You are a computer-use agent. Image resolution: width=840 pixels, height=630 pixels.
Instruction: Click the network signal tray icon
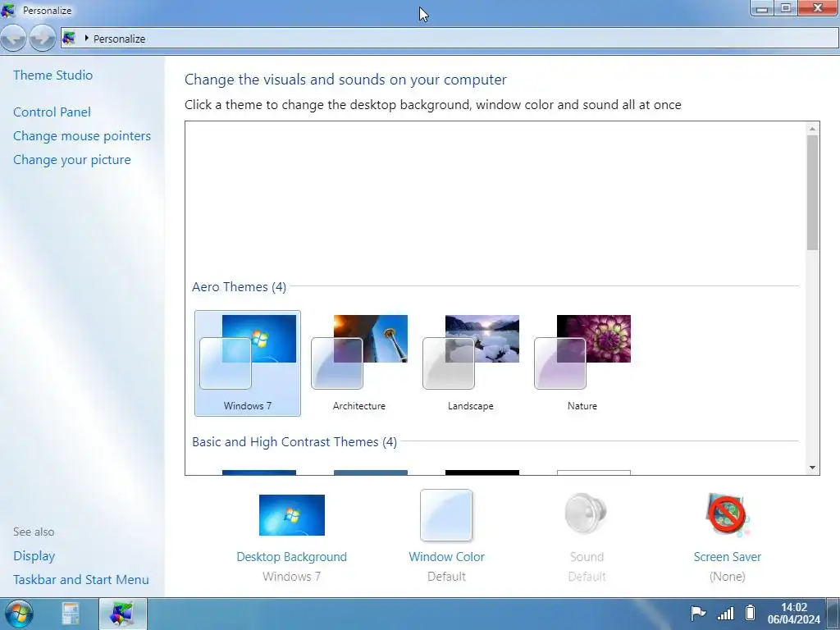725,613
